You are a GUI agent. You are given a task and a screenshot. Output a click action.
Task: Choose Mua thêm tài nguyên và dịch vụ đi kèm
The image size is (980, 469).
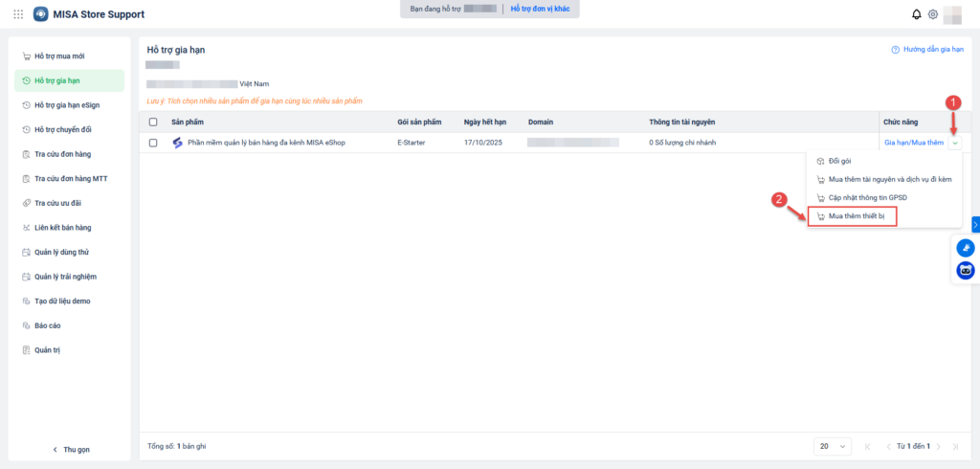(883, 180)
